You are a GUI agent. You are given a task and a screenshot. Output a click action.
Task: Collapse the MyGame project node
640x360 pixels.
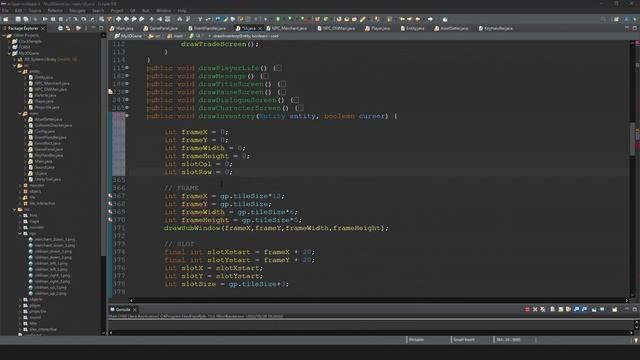click(10, 53)
